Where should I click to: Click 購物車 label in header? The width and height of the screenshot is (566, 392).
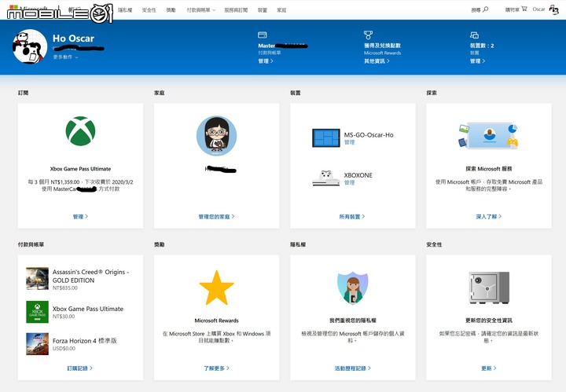tap(513, 9)
